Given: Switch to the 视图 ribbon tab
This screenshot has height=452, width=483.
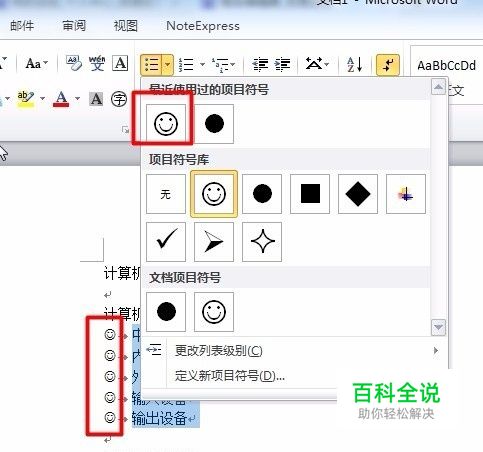Looking at the screenshot, I should pos(126,26).
